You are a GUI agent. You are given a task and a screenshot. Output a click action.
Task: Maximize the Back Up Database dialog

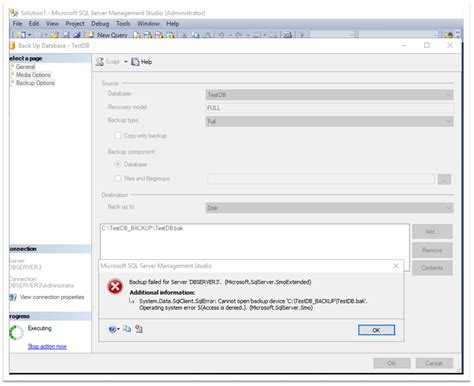click(x=427, y=45)
